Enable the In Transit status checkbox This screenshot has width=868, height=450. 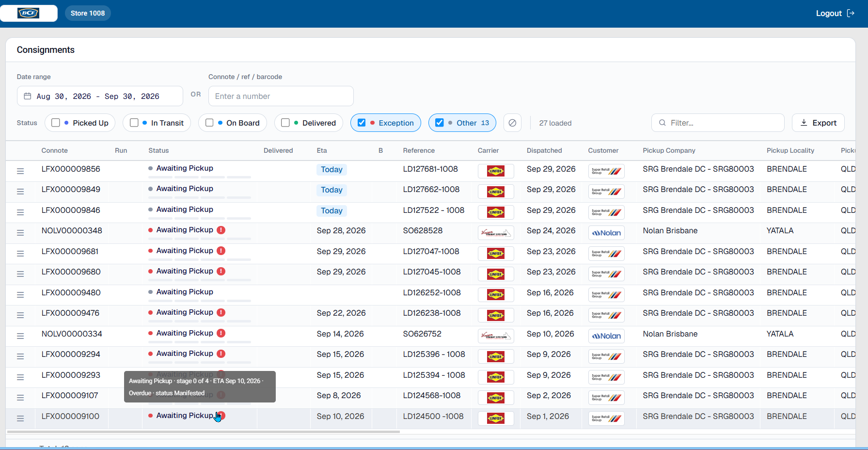pyautogui.click(x=134, y=123)
